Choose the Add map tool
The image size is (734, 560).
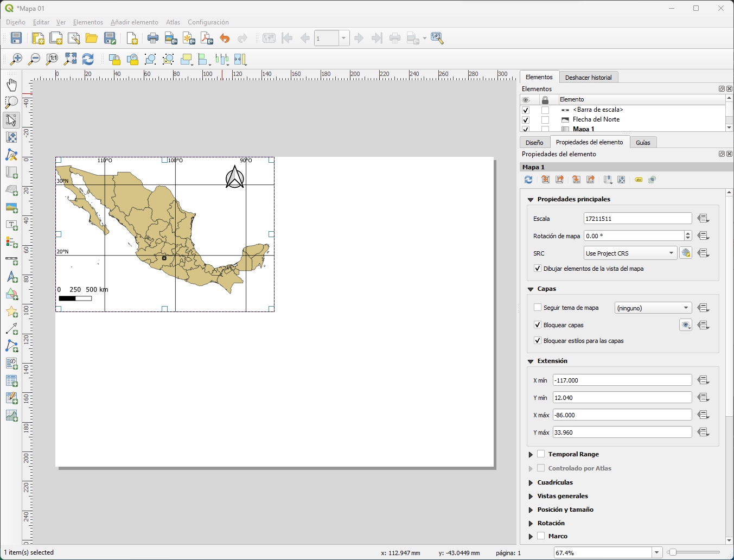point(11,173)
